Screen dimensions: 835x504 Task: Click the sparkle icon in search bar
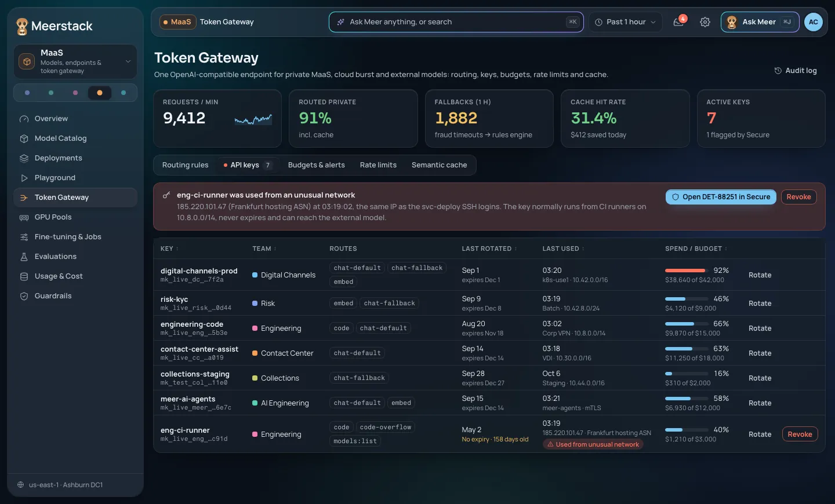click(x=341, y=22)
